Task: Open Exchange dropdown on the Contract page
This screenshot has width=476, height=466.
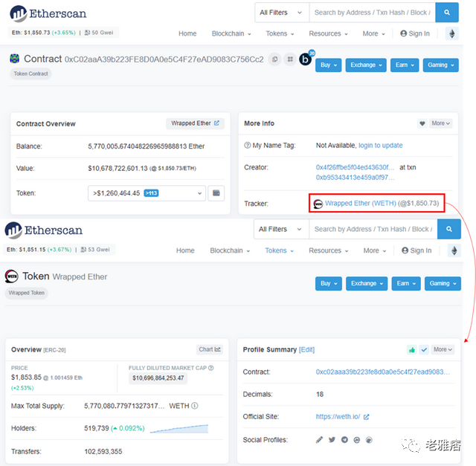Action: 366,65
